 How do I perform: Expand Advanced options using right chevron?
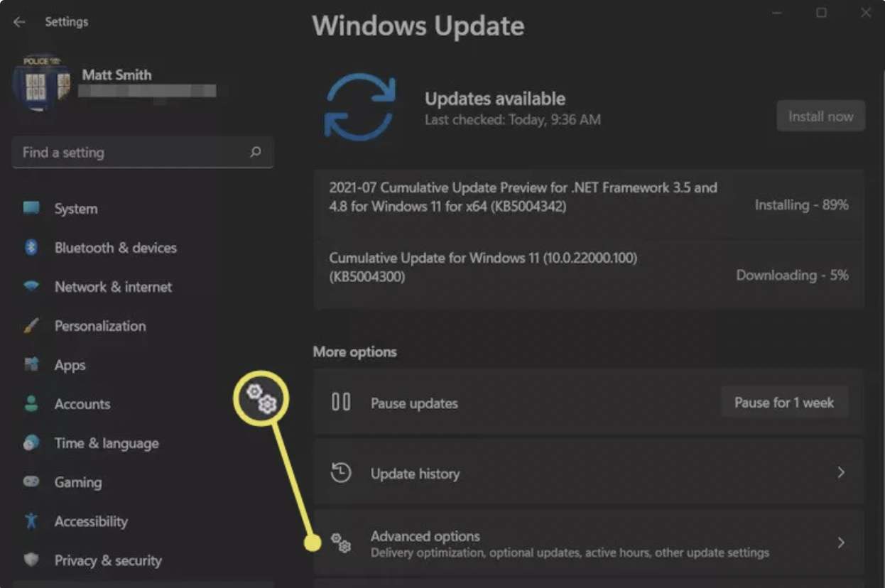(x=841, y=543)
